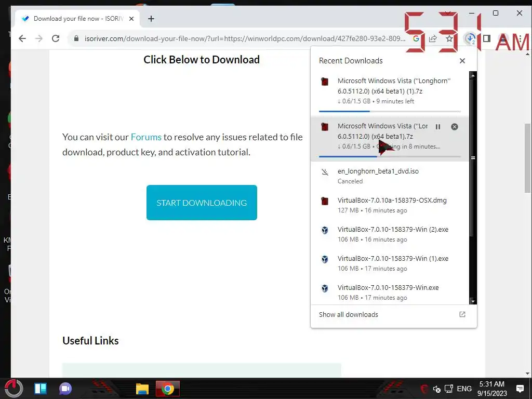Click the Click Below to Download heading

(202, 60)
